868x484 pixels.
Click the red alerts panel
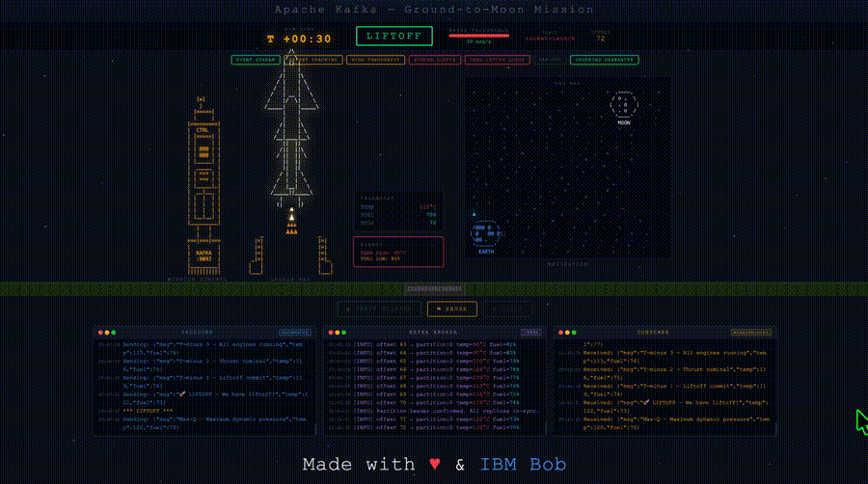(398, 252)
